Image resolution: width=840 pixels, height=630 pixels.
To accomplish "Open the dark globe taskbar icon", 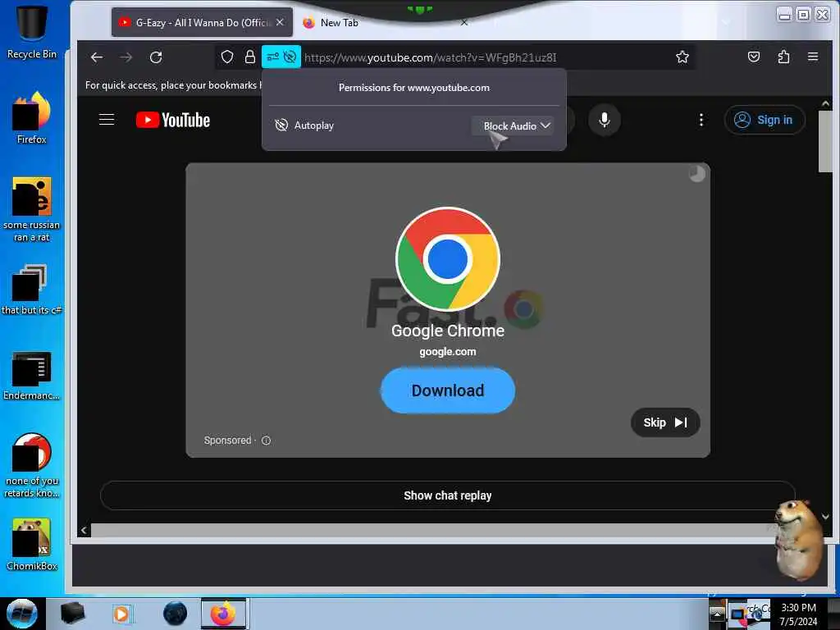I will click(176, 614).
